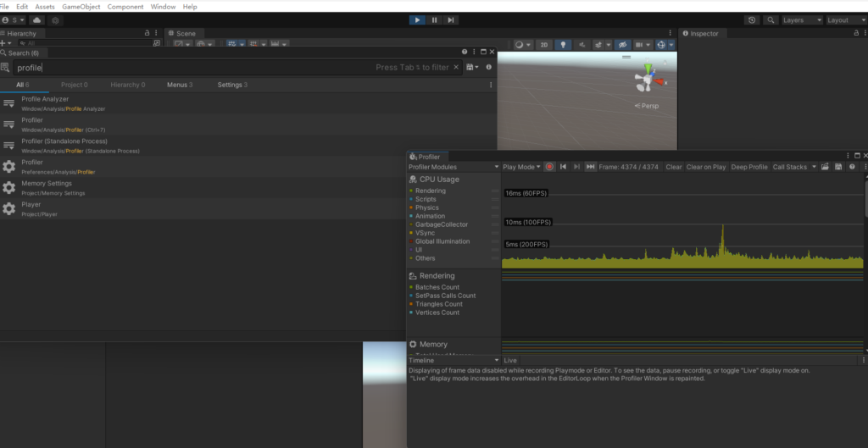The image size is (868, 448).
Task: Toggle 2D view in the Scene
Action: click(x=544, y=45)
